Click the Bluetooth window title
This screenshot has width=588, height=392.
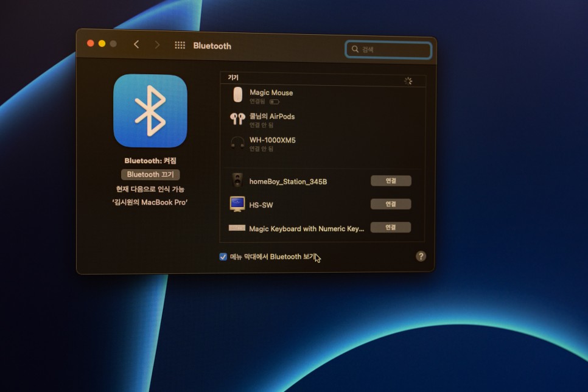click(x=212, y=46)
